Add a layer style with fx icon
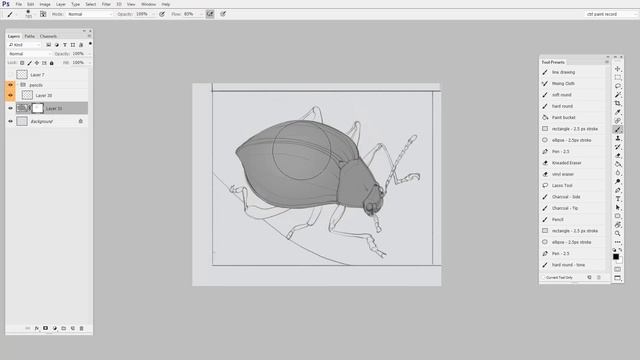The height and width of the screenshot is (360, 640). click(37, 328)
